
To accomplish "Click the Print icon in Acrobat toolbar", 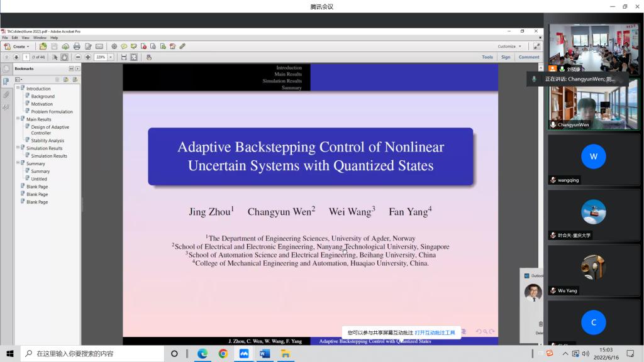I will coord(77,47).
